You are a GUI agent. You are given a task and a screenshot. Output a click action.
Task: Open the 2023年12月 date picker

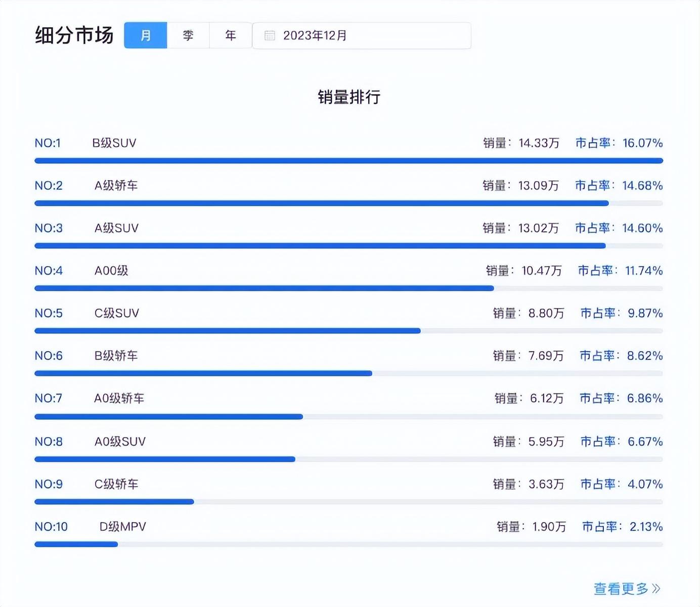click(x=362, y=35)
